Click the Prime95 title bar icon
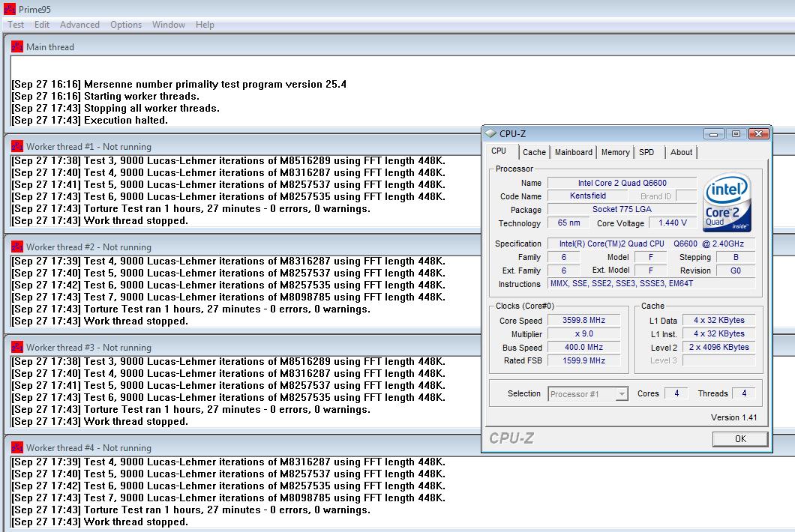 click(9, 8)
